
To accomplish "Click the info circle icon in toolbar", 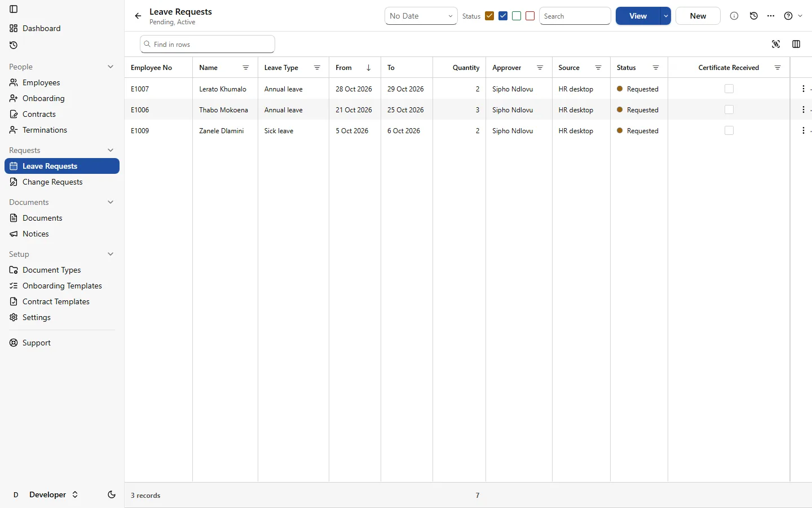I will point(734,16).
